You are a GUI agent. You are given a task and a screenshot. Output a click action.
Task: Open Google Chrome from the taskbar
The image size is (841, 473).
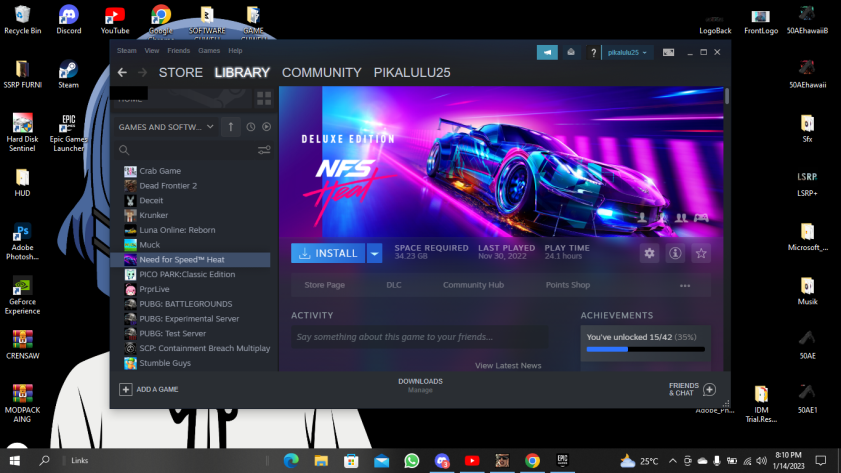532,461
